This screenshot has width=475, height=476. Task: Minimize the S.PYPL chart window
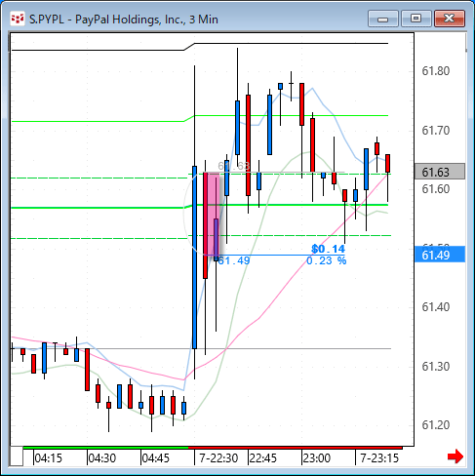click(x=383, y=19)
